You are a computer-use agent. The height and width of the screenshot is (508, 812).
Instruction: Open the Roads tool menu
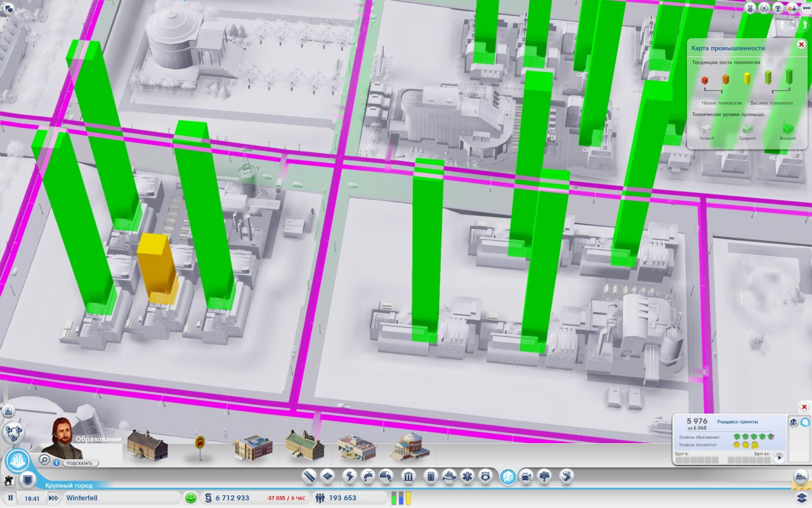pos(309,476)
